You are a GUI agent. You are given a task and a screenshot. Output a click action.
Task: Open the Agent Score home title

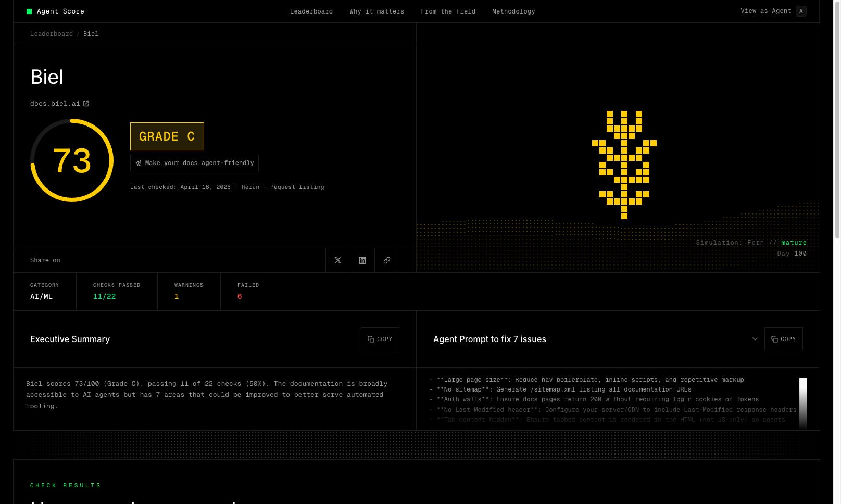60,11
